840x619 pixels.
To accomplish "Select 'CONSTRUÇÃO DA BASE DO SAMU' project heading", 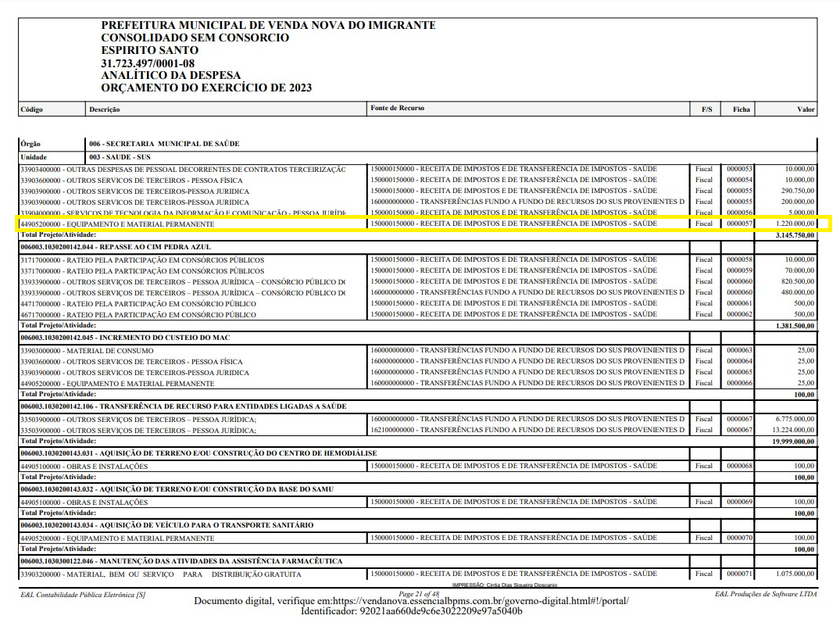I will [177, 489].
